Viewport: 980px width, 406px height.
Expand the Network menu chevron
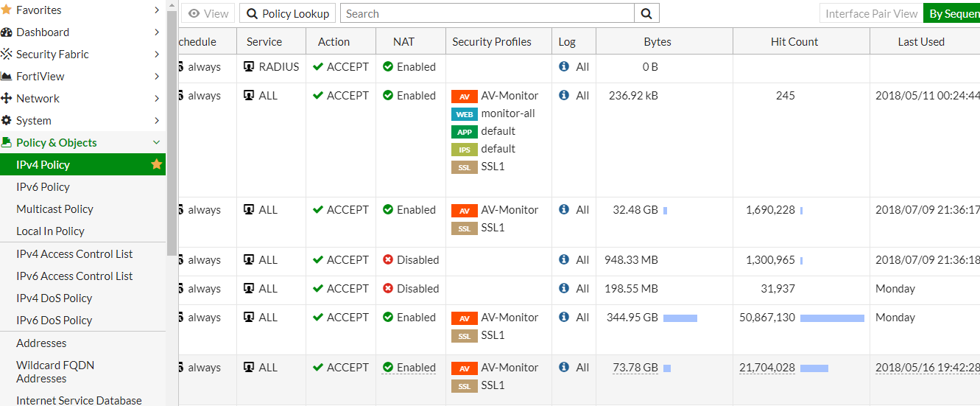(x=157, y=99)
